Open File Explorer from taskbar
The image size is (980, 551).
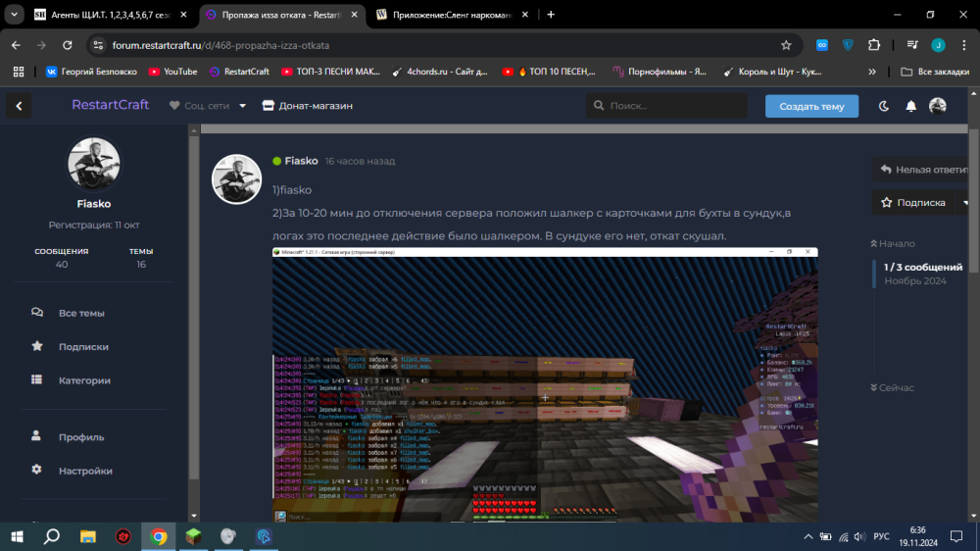(87, 536)
